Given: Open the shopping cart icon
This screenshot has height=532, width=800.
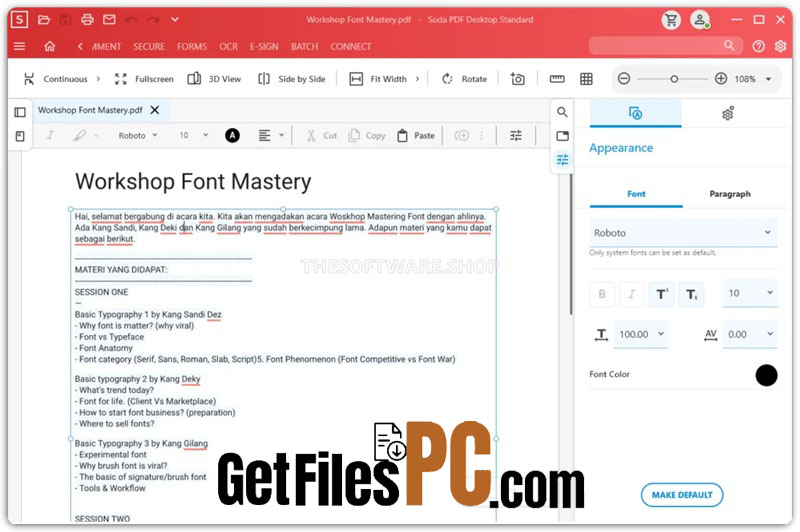Looking at the screenshot, I should [671, 20].
